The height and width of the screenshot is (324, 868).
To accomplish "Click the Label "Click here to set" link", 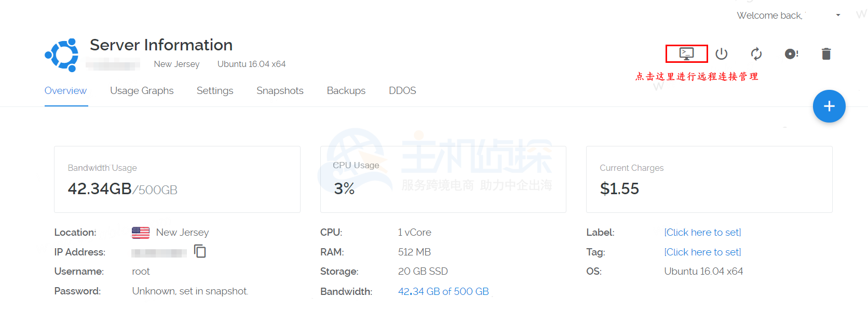I will [702, 232].
